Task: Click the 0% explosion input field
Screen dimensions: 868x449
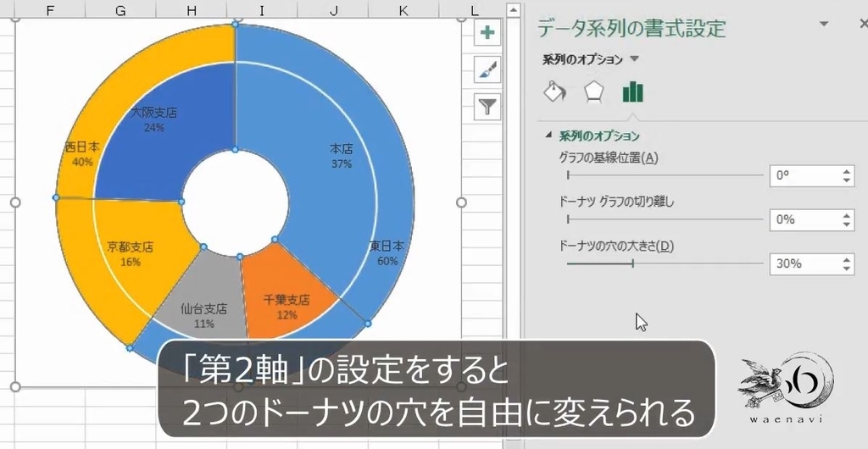Action: click(805, 219)
